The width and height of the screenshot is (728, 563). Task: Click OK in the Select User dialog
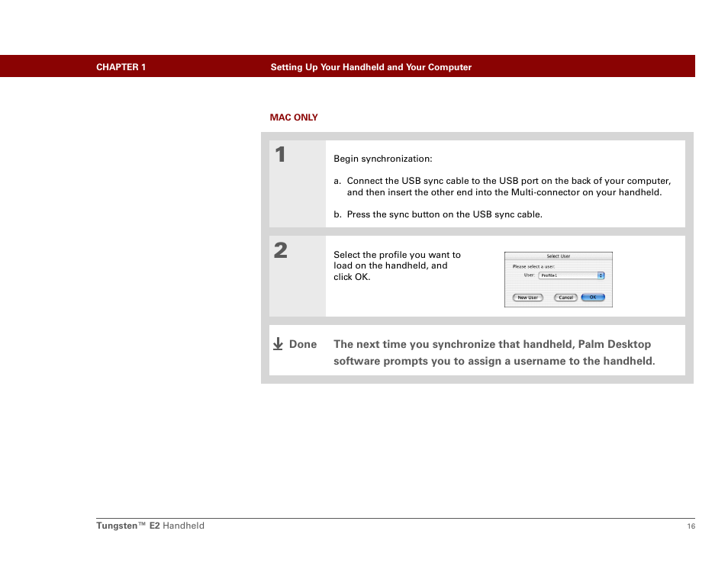point(593,298)
